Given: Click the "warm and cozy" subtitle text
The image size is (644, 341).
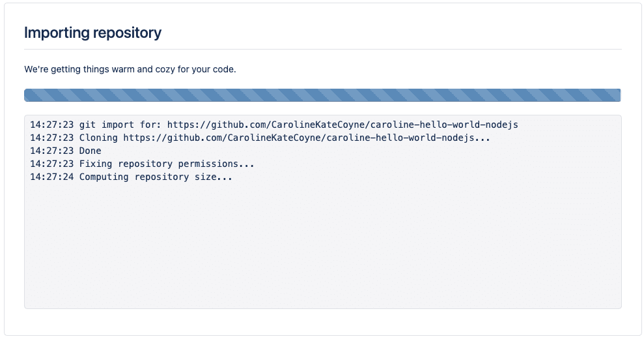Looking at the screenshot, I should coord(130,69).
